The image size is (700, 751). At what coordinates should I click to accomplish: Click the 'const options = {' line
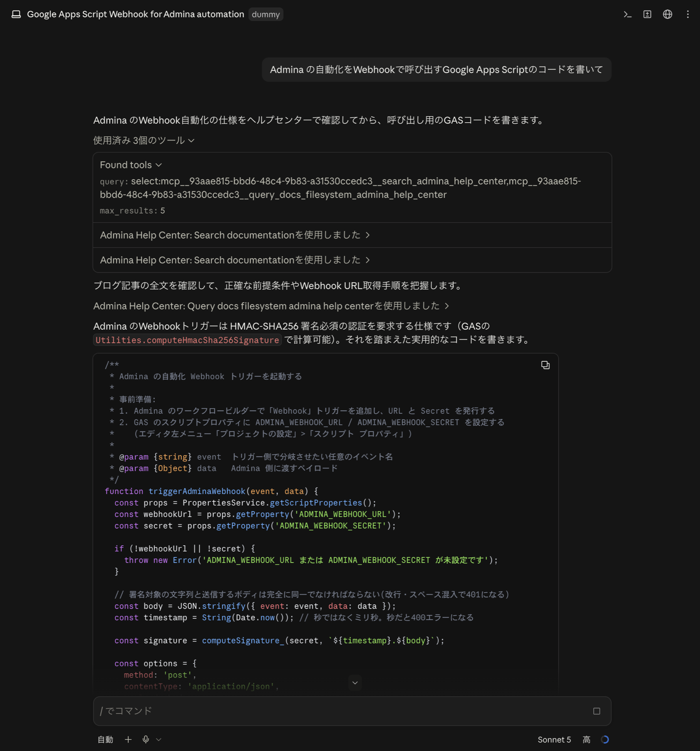pyautogui.click(x=155, y=664)
